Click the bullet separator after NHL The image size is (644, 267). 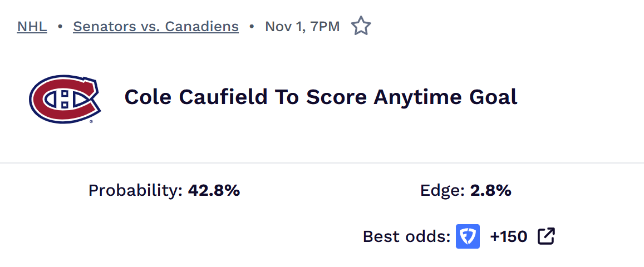click(x=60, y=26)
